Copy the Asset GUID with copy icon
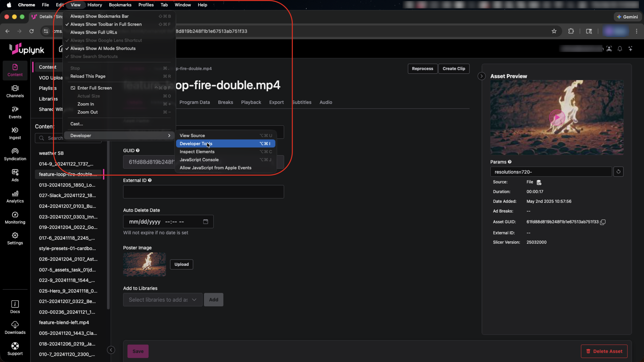 [603, 222]
